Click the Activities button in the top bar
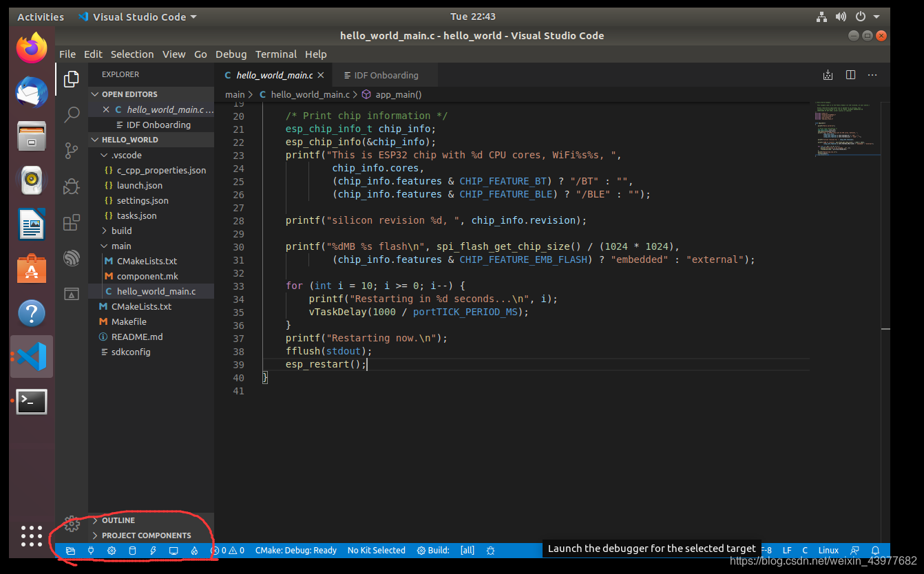The image size is (924, 574). (x=41, y=17)
